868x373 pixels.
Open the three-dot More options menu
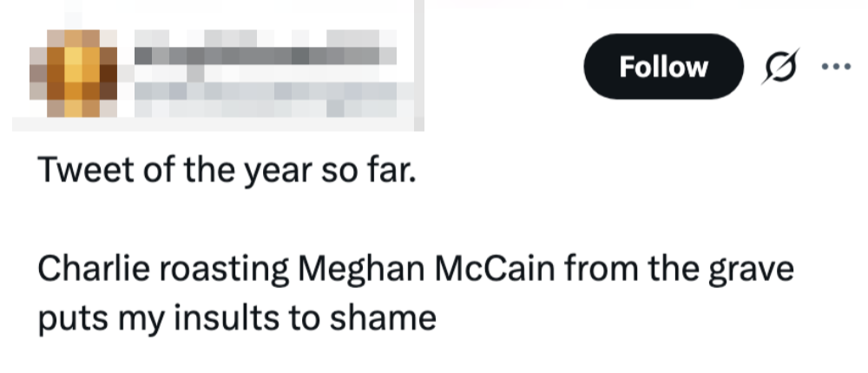(832, 66)
